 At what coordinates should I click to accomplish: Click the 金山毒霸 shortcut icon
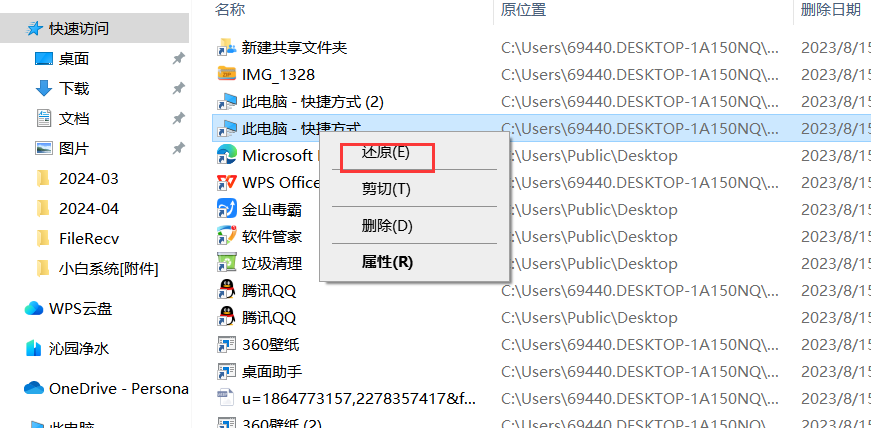point(226,209)
